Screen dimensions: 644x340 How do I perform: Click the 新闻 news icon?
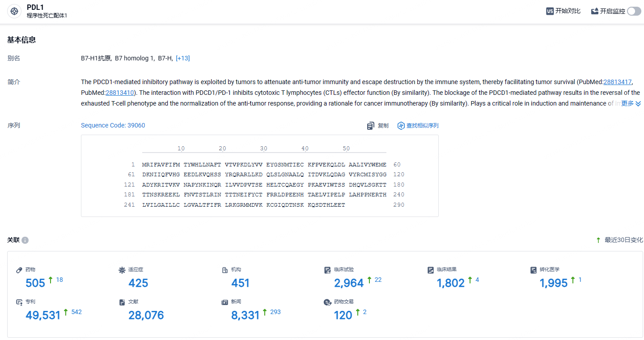pyautogui.click(x=225, y=302)
